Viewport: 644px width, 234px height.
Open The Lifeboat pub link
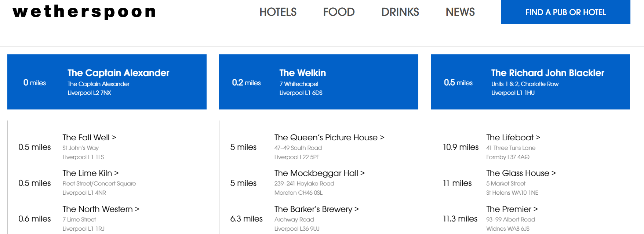click(x=513, y=137)
